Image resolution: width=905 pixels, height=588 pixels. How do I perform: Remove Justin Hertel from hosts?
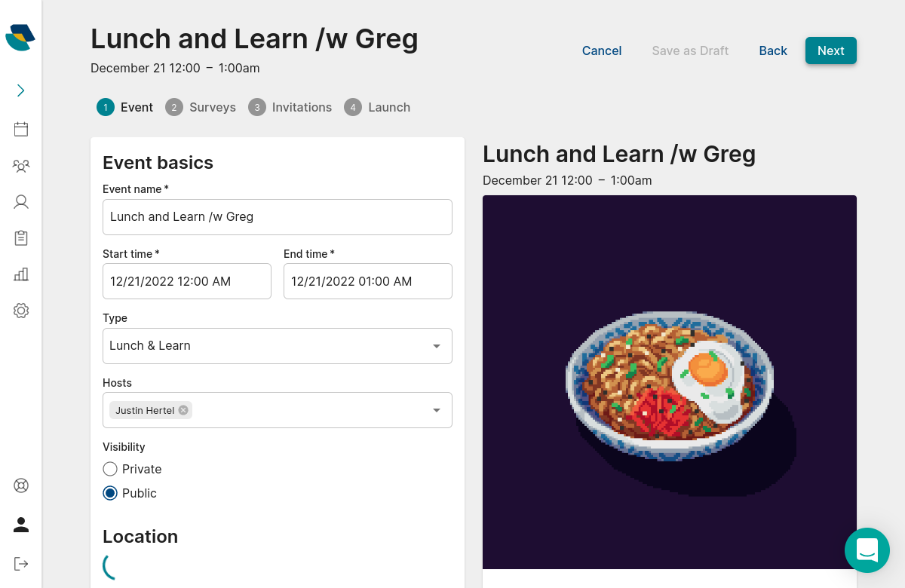tap(183, 410)
